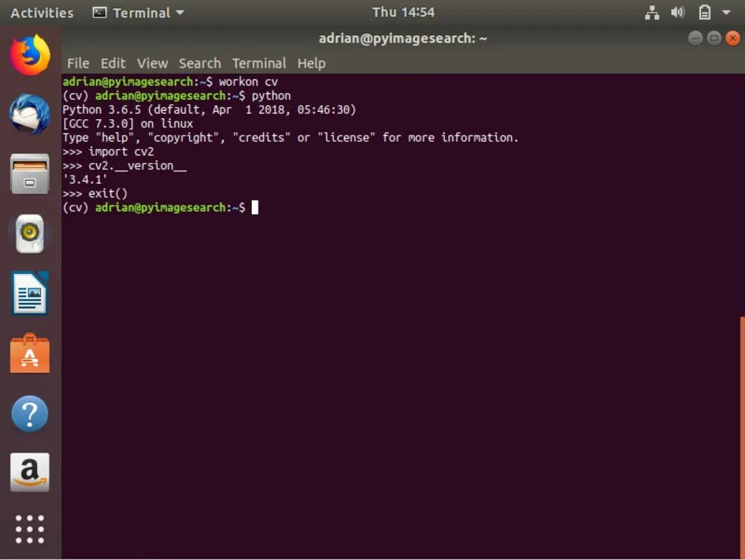The height and width of the screenshot is (560, 745).
Task: Click the terminal cursor at the prompt
Action: [x=255, y=208]
